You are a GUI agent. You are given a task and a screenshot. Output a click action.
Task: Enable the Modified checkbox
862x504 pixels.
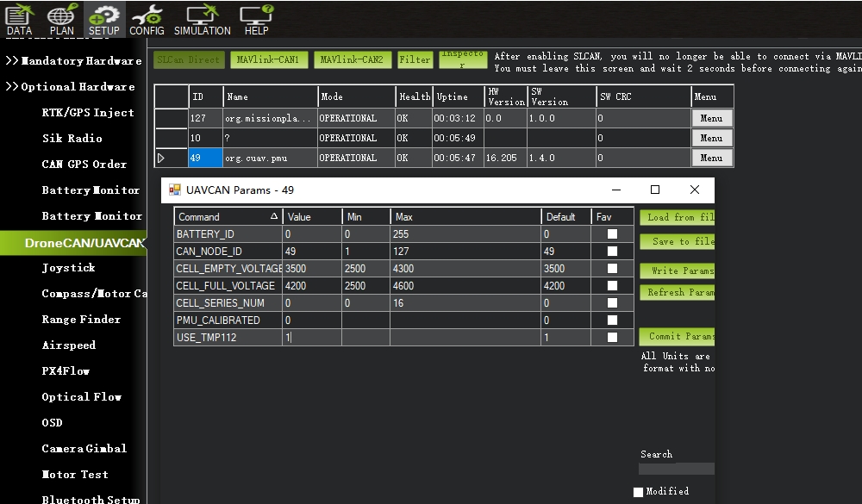[638, 492]
